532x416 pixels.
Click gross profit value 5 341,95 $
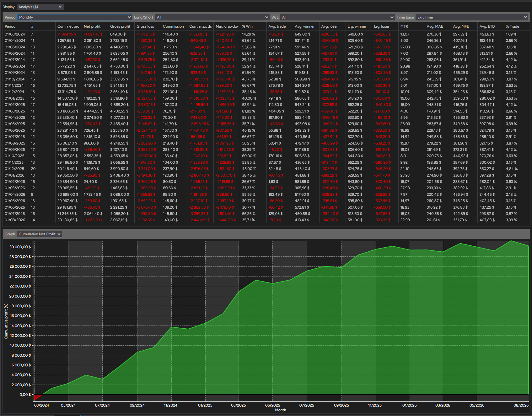pyautogui.click(x=119, y=85)
